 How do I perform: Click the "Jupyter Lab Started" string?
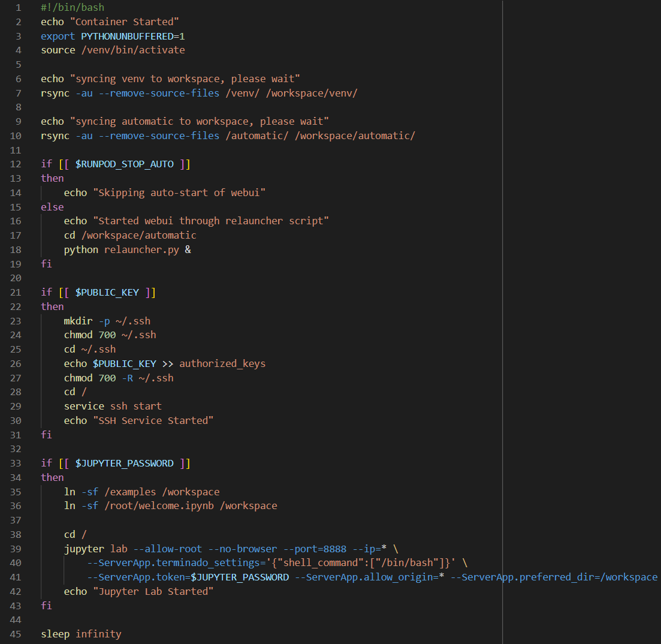tap(153, 591)
